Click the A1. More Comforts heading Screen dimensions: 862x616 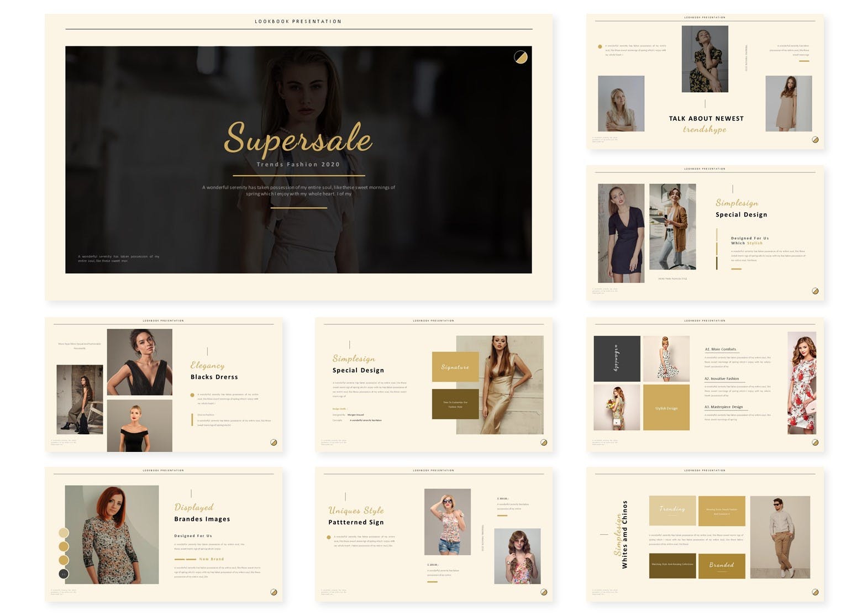[721, 349]
